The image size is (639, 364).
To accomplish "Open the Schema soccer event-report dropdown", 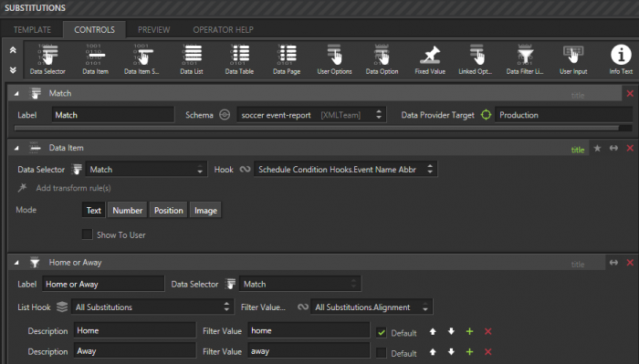I will click(312, 115).
